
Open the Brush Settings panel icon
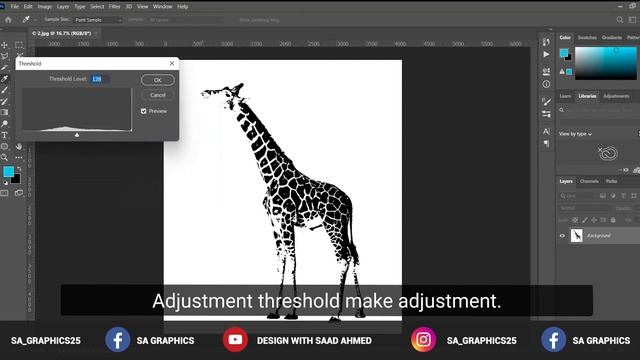pyautogui.click(x=546, y=101)
